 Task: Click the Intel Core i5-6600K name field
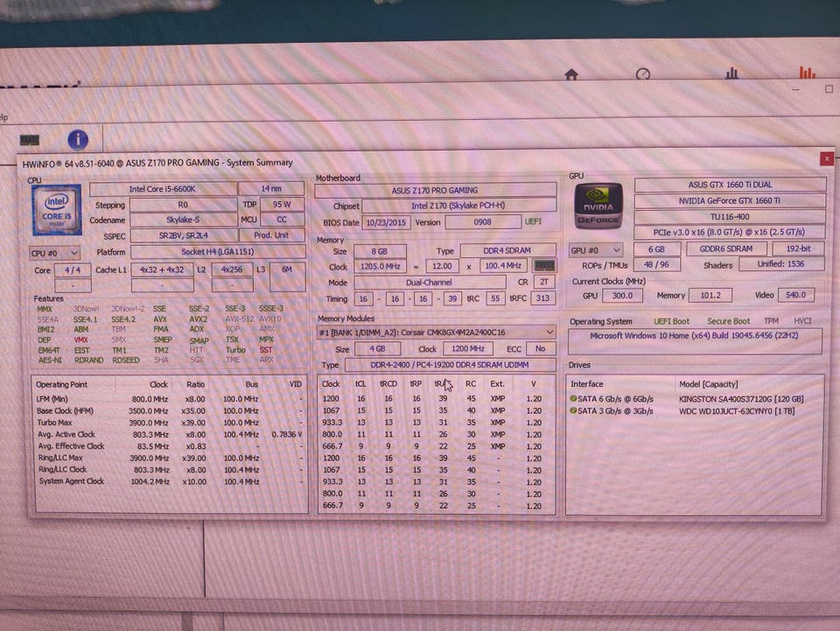point(163,189)
